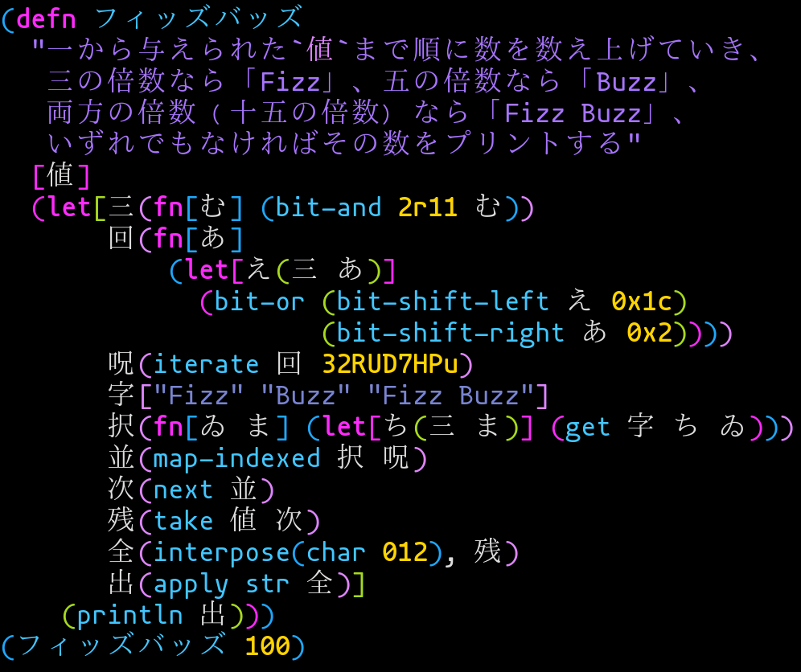
Task: Click the take function name
Action: pos(183,522)
